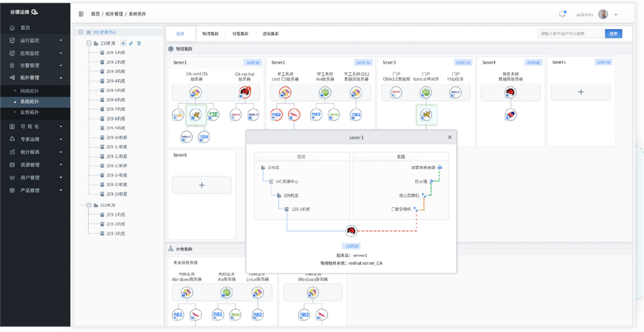Click the imap service icon in Sever2

[x=333, y=114]
